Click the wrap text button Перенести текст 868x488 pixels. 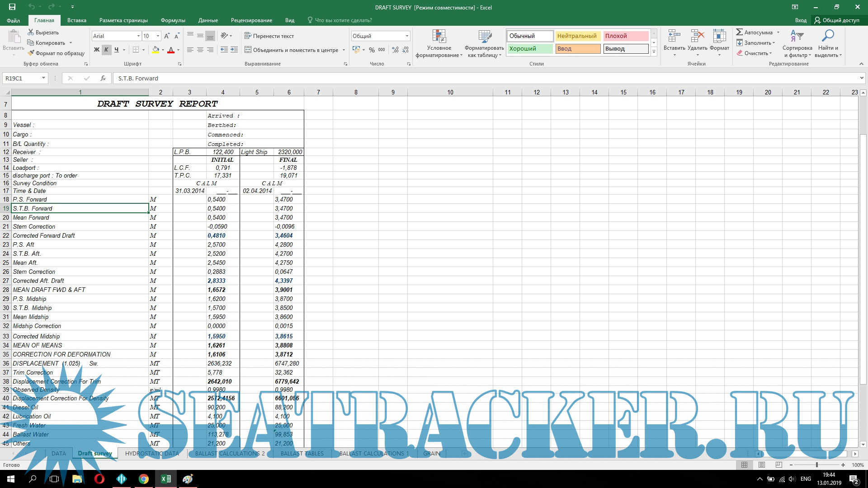(269, 36)
